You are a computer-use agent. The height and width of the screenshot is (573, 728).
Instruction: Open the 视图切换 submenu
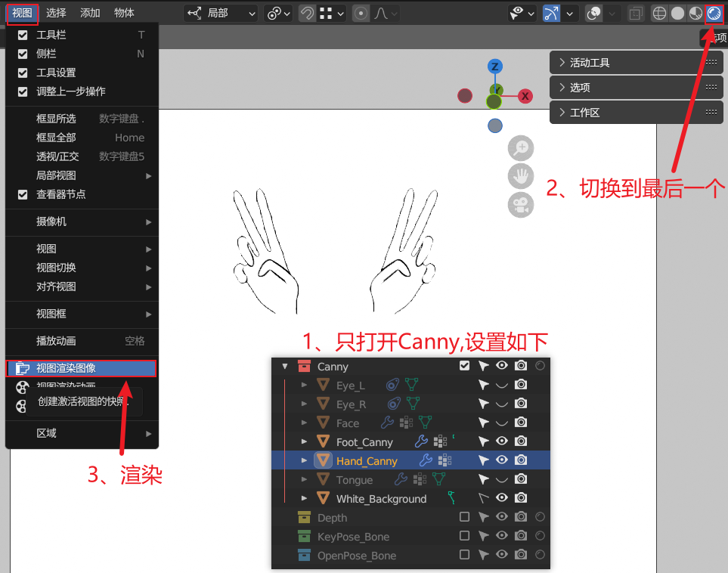82,268
